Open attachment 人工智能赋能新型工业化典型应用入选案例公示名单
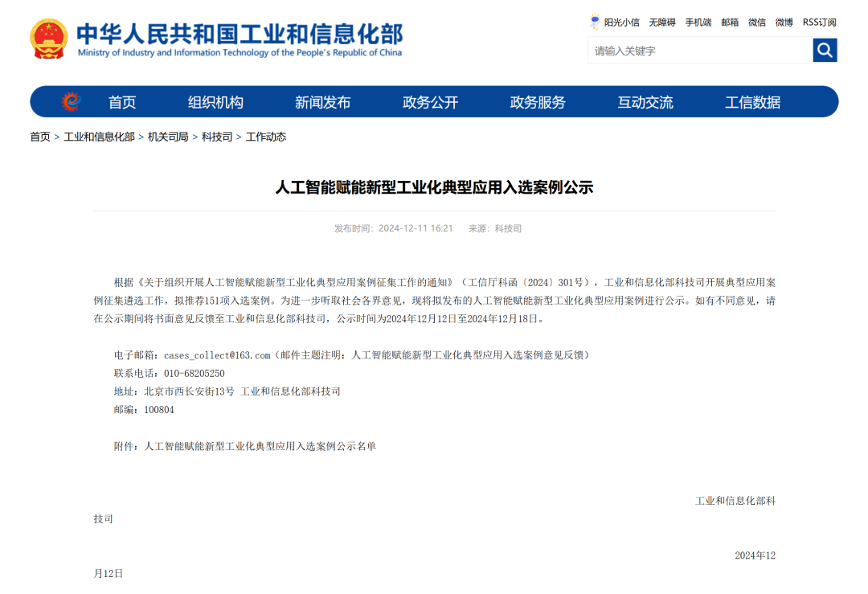868x594 pixels. point(260,446)
